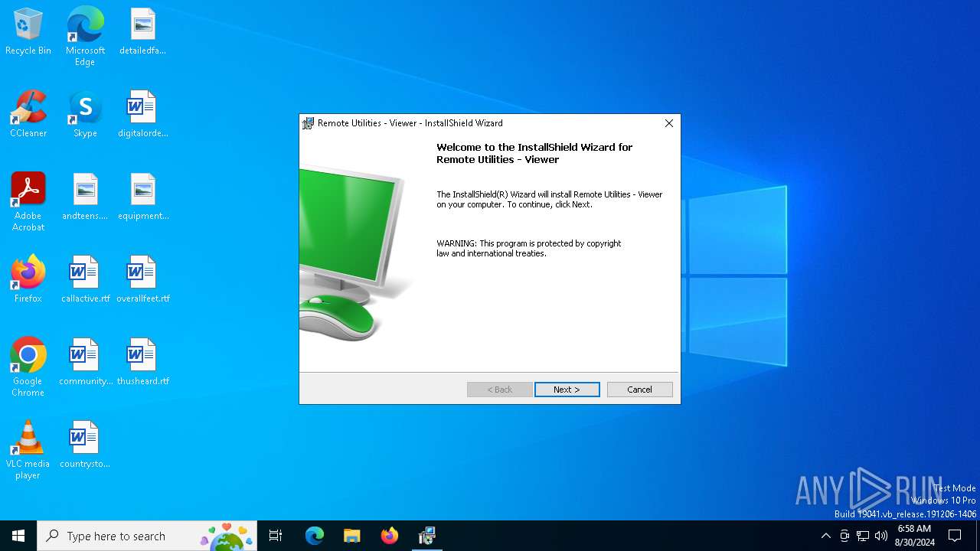
Task: Launch Microsoft Edge from desktop shortcut
Action: (x=85, y=37)
